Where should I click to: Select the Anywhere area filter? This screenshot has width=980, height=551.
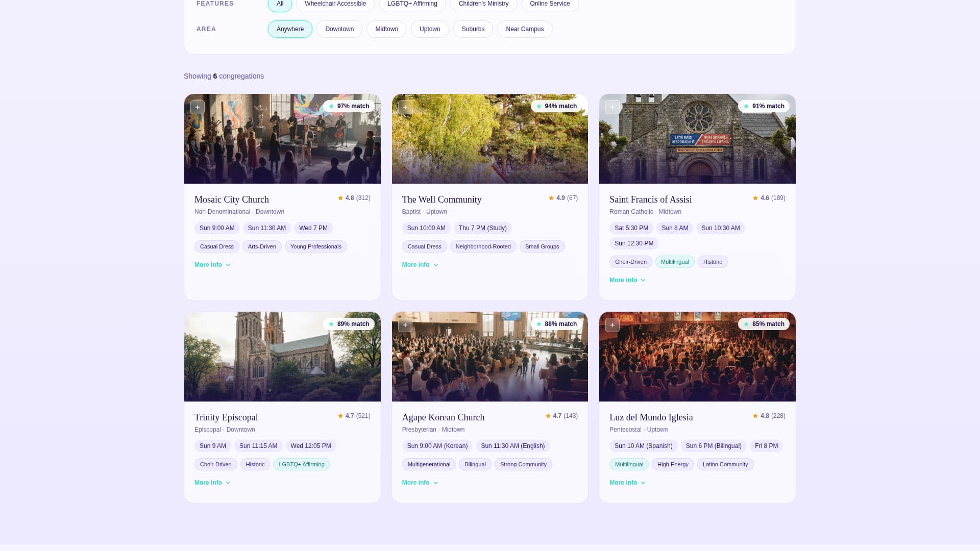(290, 29)
